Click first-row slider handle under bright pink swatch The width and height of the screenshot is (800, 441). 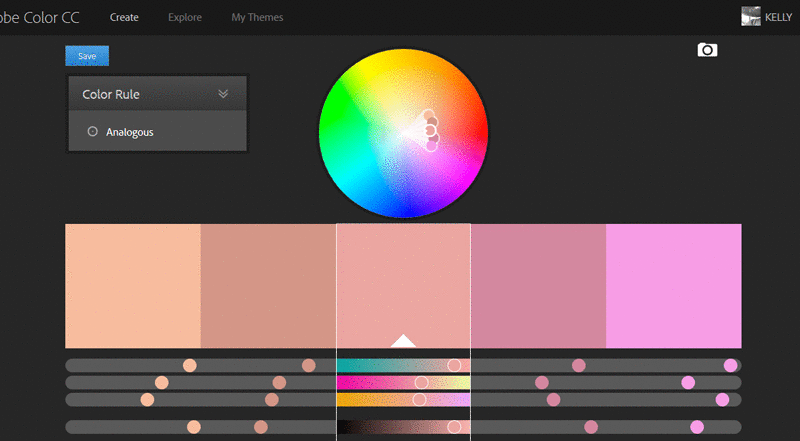[x=731, y=365]
